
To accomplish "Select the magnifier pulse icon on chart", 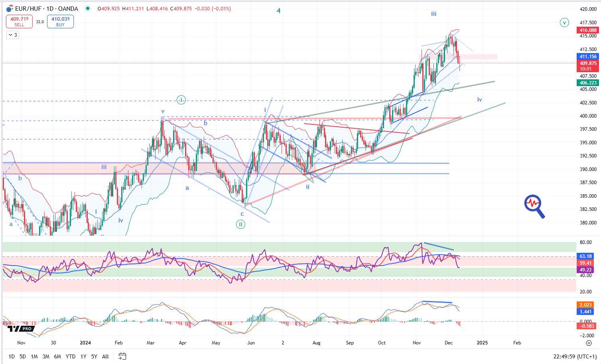I will click(x=534, y=207).
